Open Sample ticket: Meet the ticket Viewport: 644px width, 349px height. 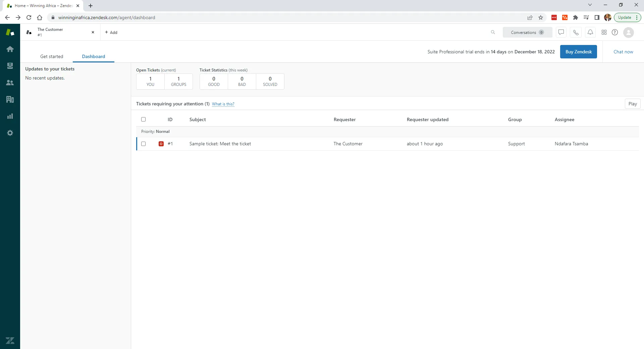220,144
